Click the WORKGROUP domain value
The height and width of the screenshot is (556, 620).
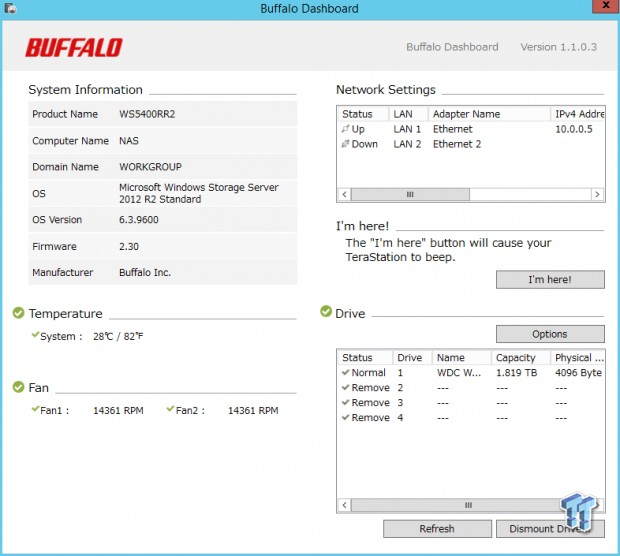tap(150, 167)
